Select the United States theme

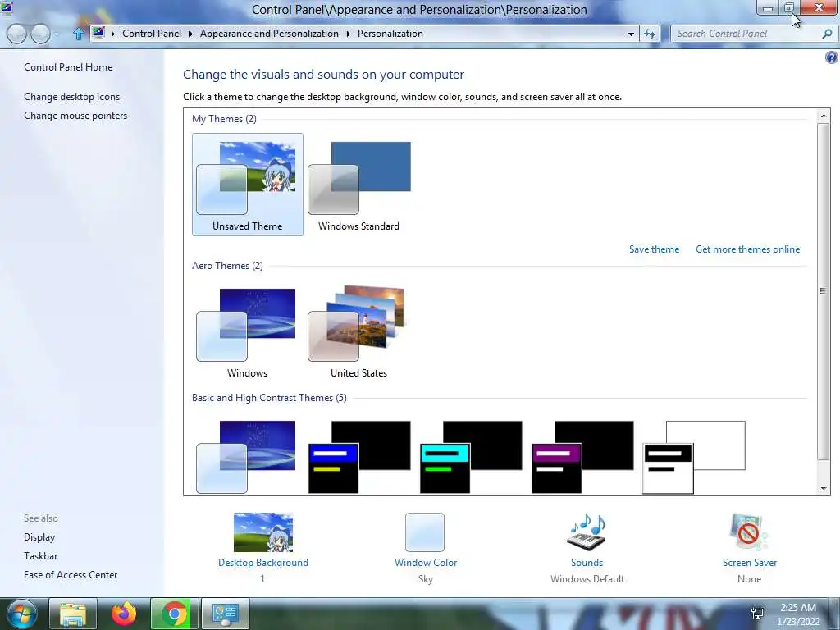[x=359, y=331]
